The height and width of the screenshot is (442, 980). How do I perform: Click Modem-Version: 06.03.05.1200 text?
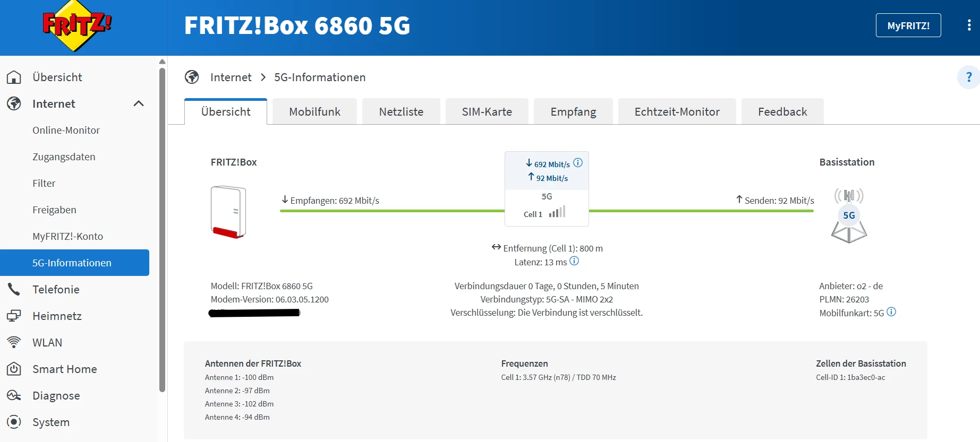pos(270,299)
